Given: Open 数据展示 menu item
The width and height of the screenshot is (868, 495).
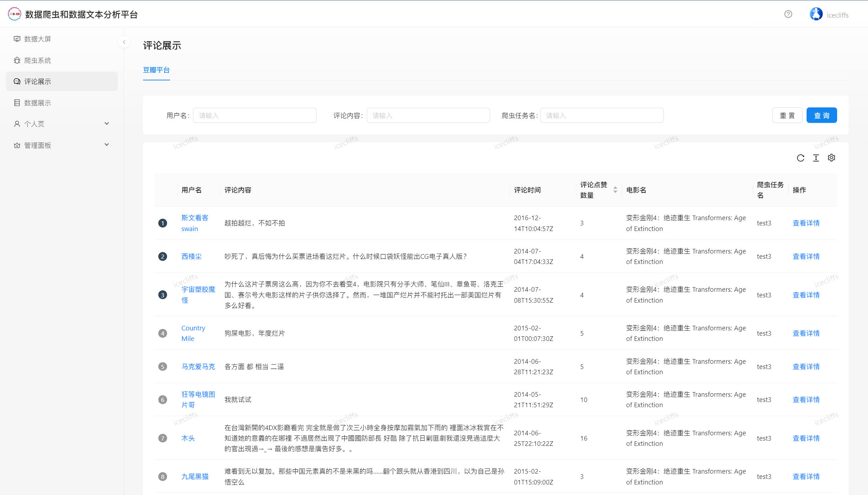Looking at the screenshot, I should click(x=38, y=103).
